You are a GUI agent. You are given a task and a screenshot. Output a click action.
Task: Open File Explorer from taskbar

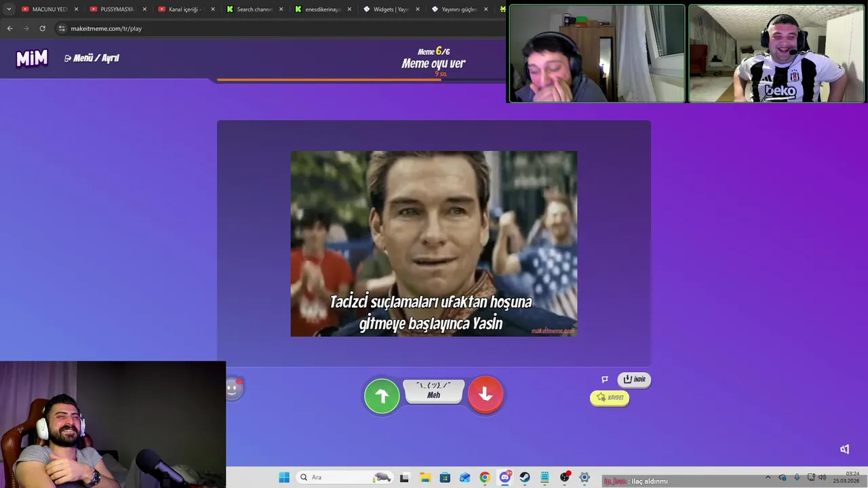coord(425,478)
